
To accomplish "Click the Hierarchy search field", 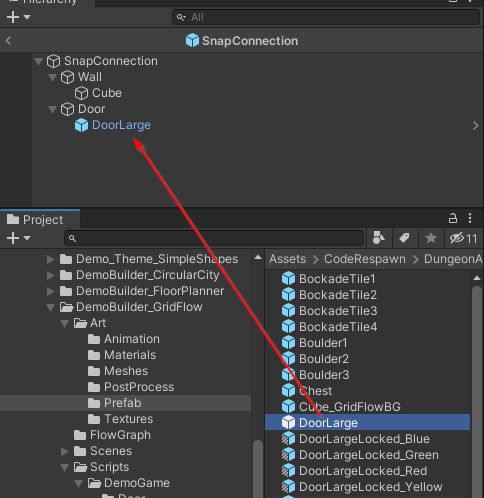I will click(326, 17).
